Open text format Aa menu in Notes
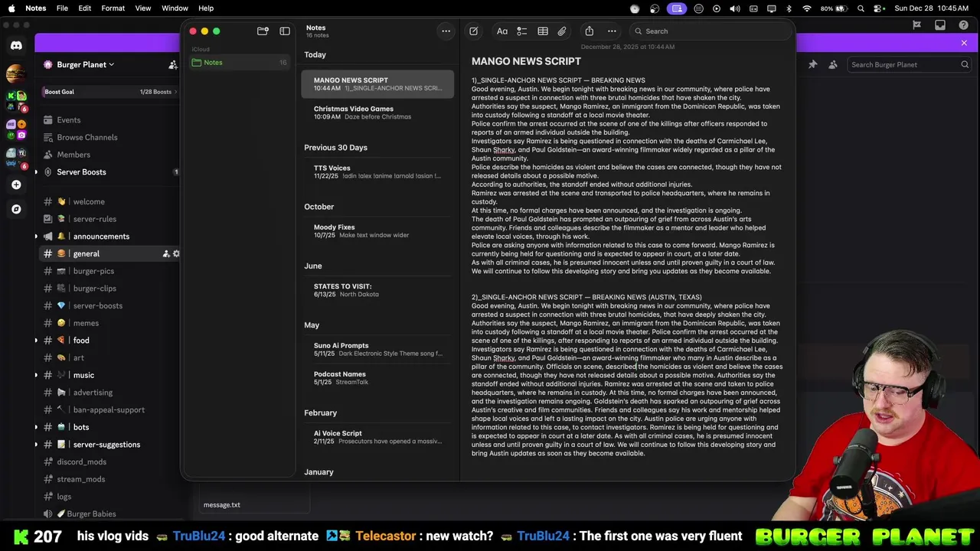This screenshot has height=551, width=980. point(502,31)
